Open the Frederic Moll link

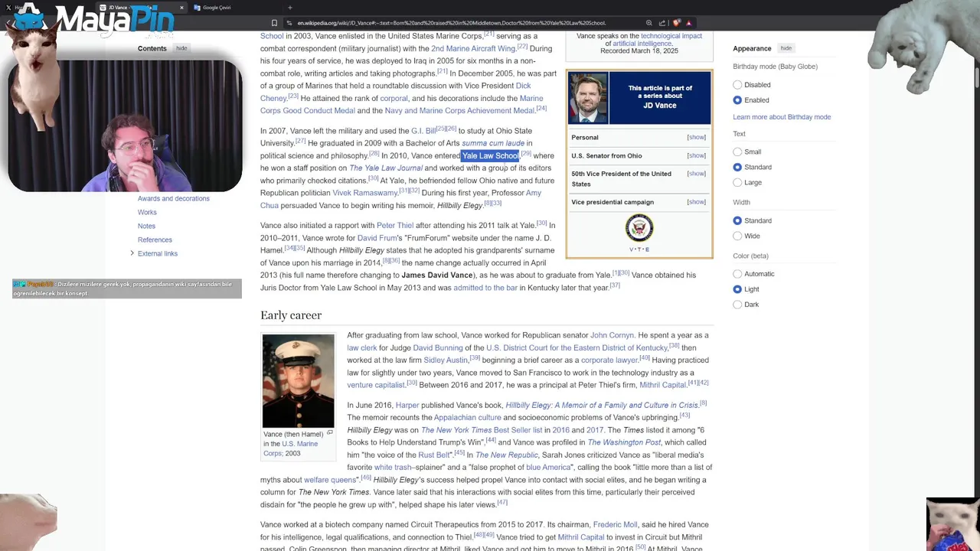[x=615, y=525]
